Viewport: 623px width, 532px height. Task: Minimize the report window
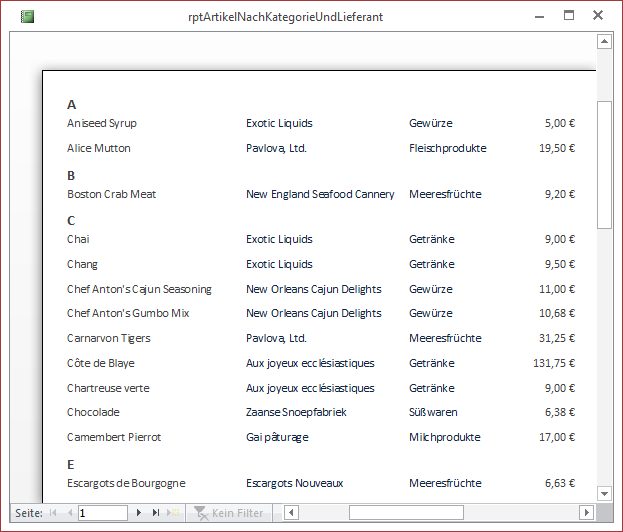pos(539,17)
